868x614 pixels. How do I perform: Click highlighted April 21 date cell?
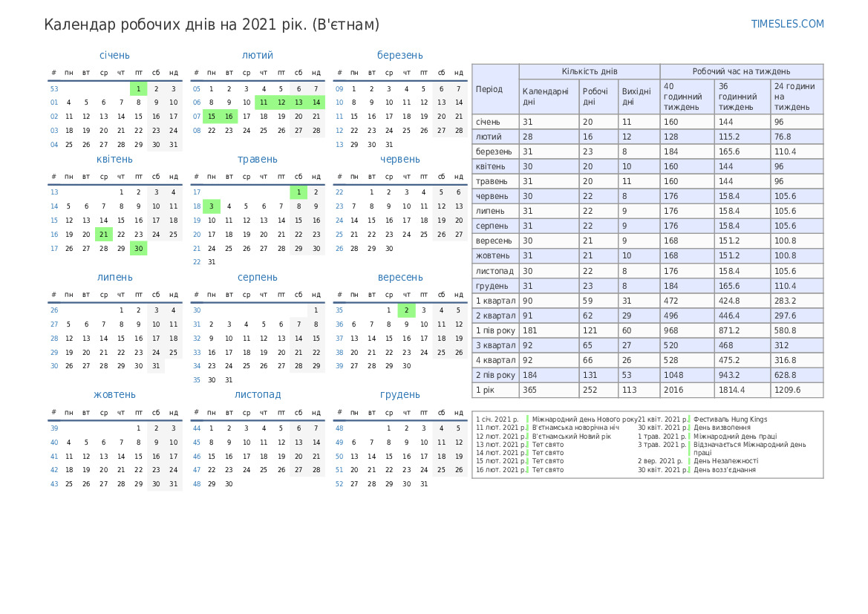[x=104, y=234]
